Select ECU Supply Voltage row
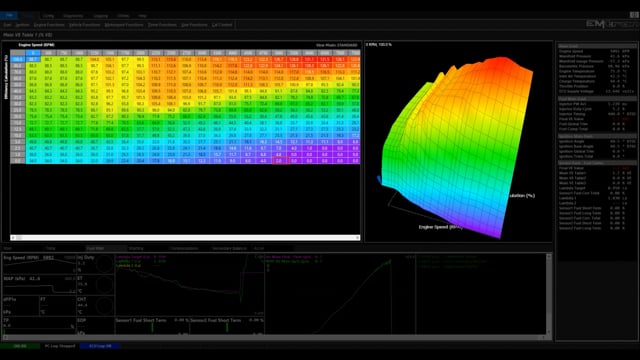This screenshot has height=360, width=640. pos(596,91)
